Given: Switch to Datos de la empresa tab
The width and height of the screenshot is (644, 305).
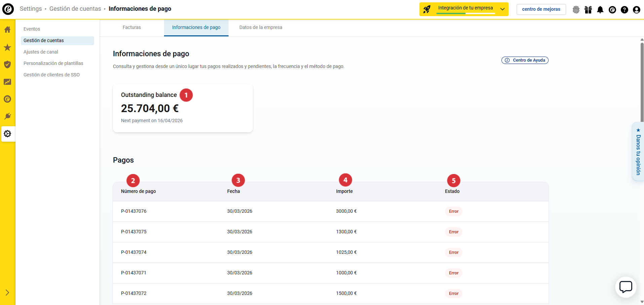Looking at the screenshot, I should (260, 28).
